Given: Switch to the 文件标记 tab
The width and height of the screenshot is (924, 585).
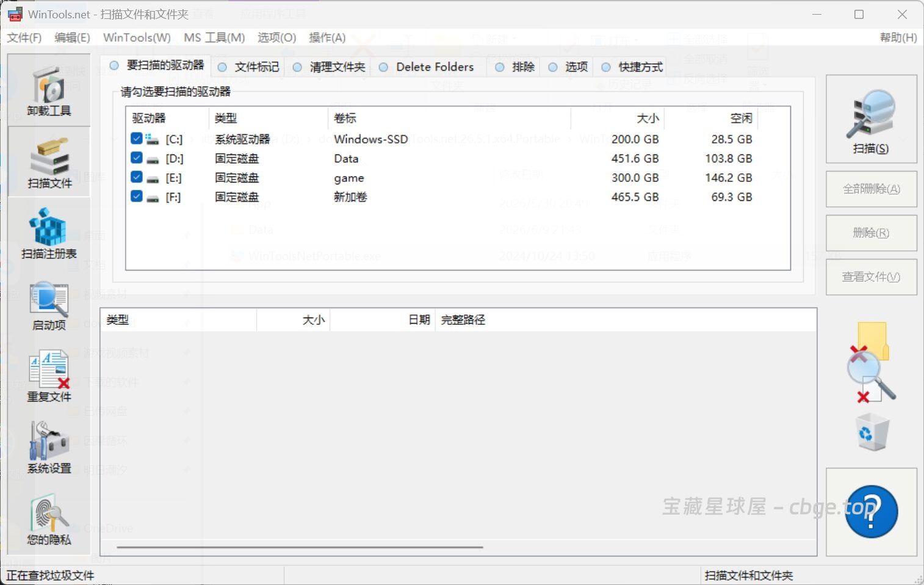Looking at the screenshot, I should (x=249, y=67).
